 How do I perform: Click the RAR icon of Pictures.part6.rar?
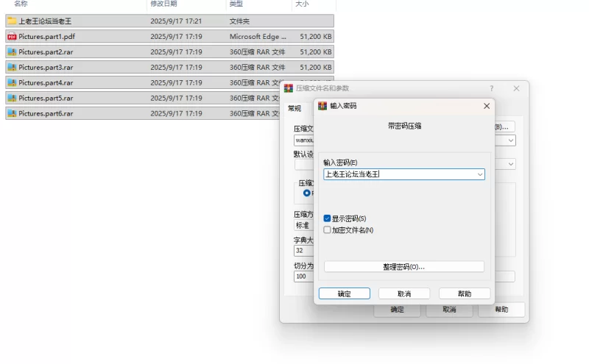click(x=12, y=113)
